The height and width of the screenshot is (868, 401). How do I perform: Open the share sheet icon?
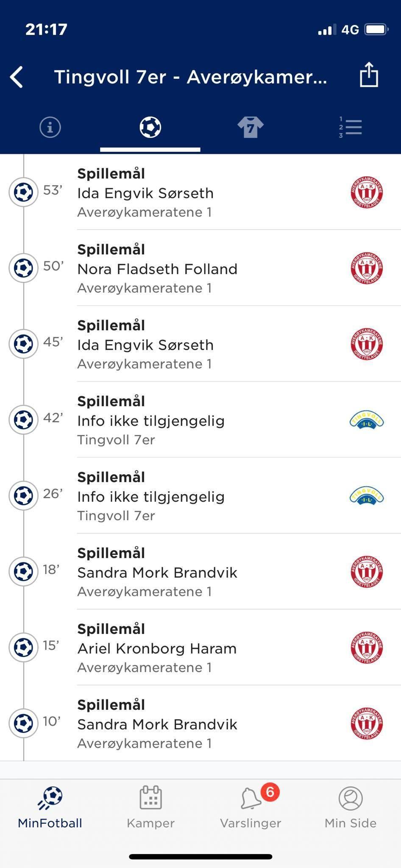pyautogui.click(x=368, y=75)
